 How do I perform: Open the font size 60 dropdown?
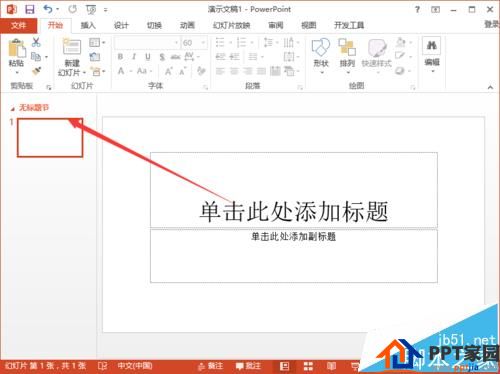pyautogui.click(x=203, y=43)
